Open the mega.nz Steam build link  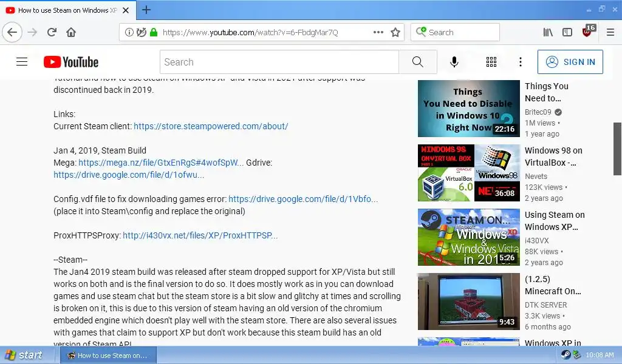click(160, 163)
